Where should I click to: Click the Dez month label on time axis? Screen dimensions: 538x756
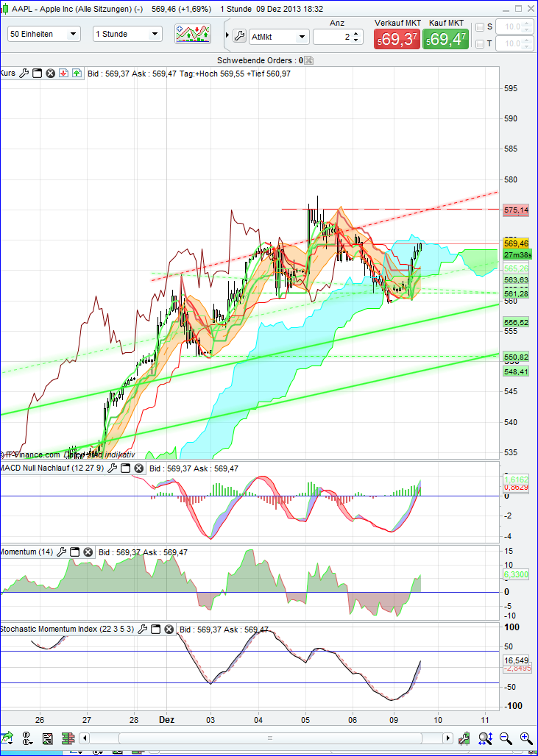[x=166, y=718]
